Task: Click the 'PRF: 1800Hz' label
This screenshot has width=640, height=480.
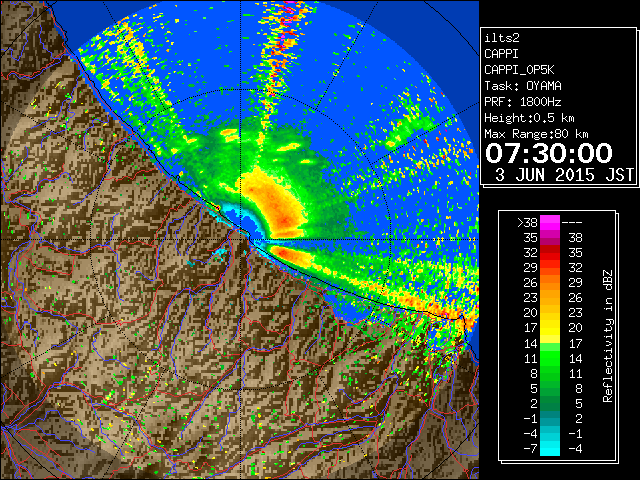Action: (523, 102)
